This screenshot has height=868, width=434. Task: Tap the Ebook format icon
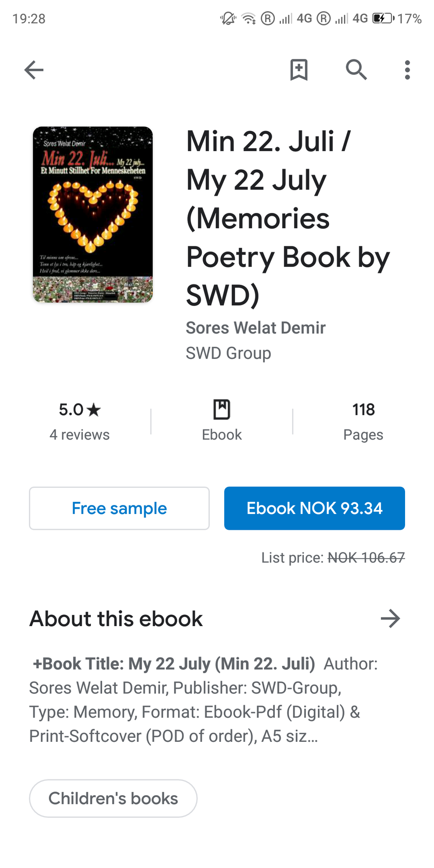pos(222,410)
